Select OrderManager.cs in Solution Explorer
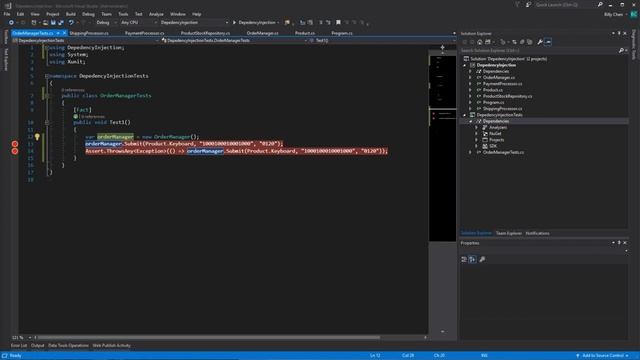The height and width of the screenshot is (360, 640). point(499,78)
